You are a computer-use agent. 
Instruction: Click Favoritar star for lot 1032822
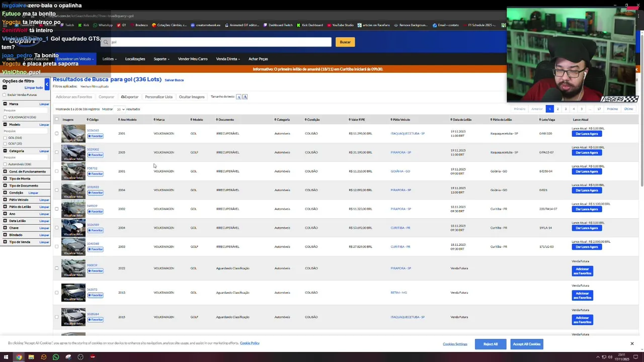click(96, 193)
